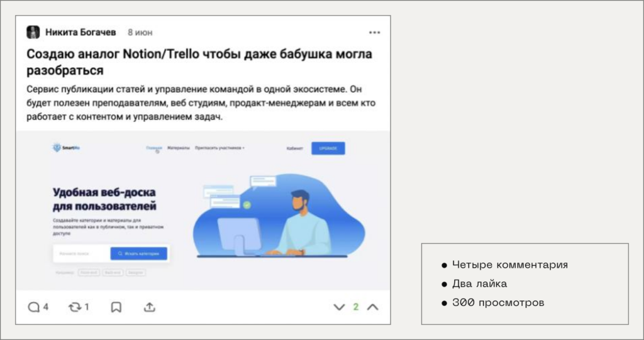Click Никита Богачев's avatar picture
Image resolution: width=644 pixels, height=340 pixels.
(x=33, y=32)
